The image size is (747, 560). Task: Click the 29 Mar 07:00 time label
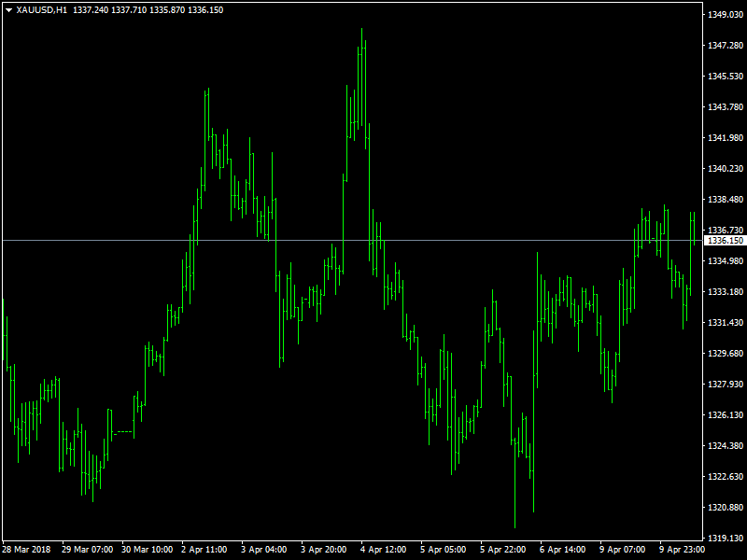(87, 550)
